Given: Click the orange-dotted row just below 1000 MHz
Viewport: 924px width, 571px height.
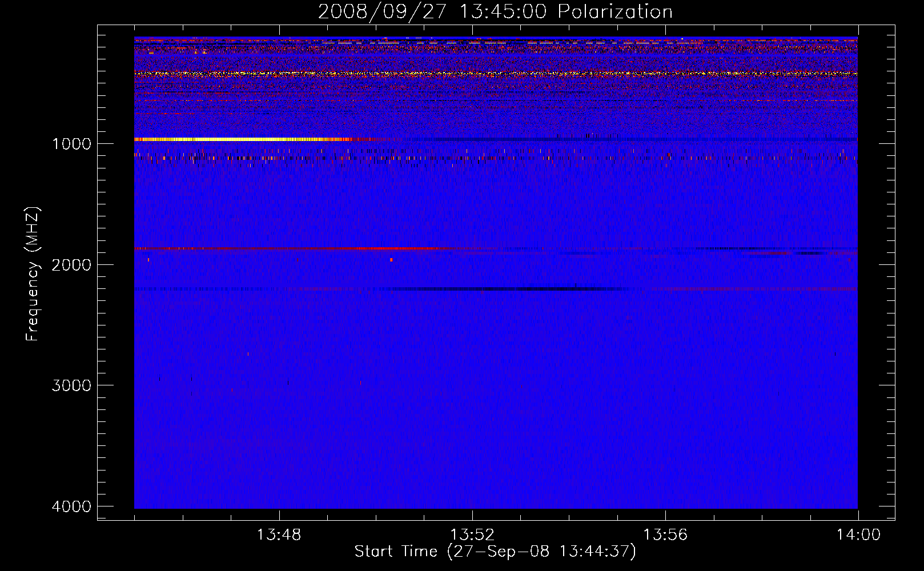Looking at the screenshot, I should pos(400,158).
